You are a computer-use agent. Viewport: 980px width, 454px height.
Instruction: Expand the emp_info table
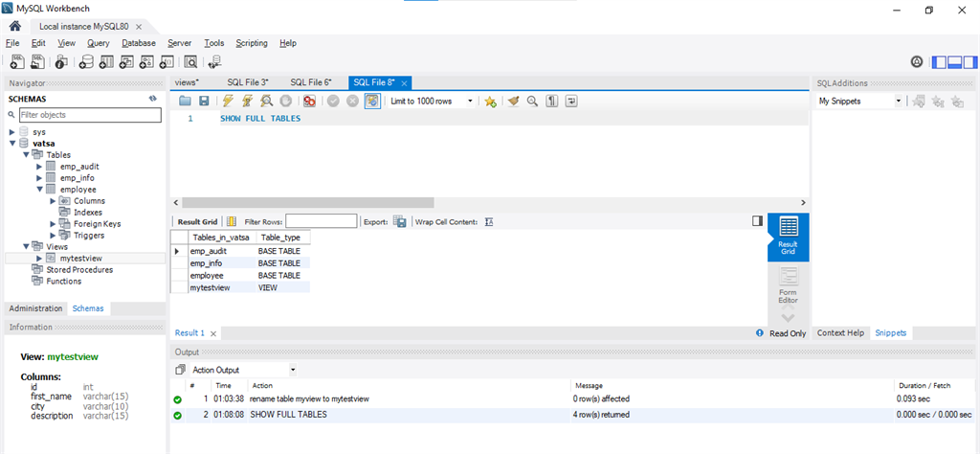point(39,177)
